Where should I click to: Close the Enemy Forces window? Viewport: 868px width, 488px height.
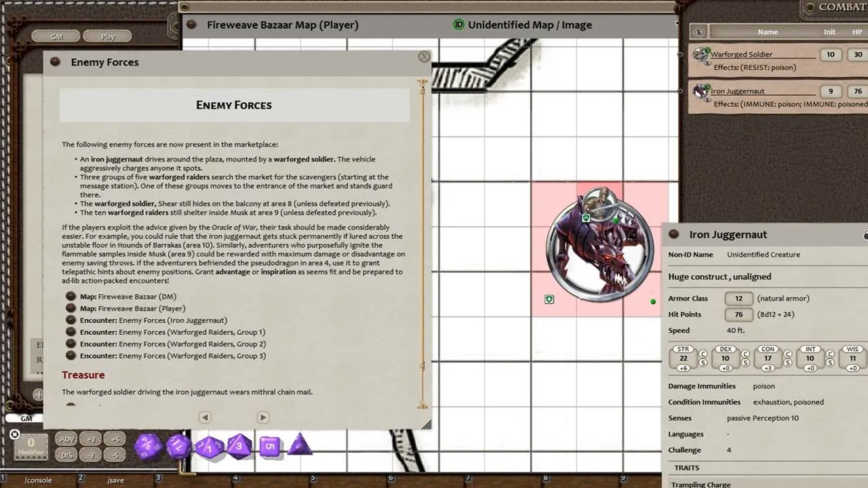pyautogui.click(x=424, y=56)
